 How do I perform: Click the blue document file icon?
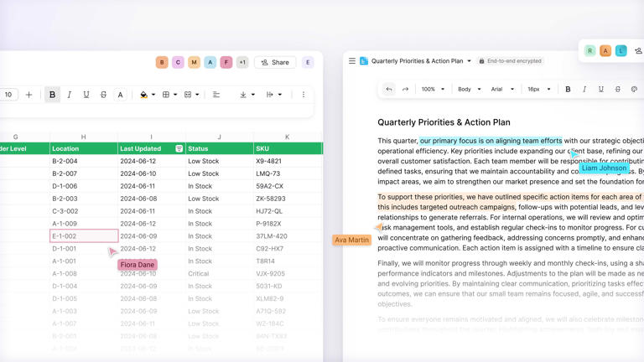(x=364, y=60)
